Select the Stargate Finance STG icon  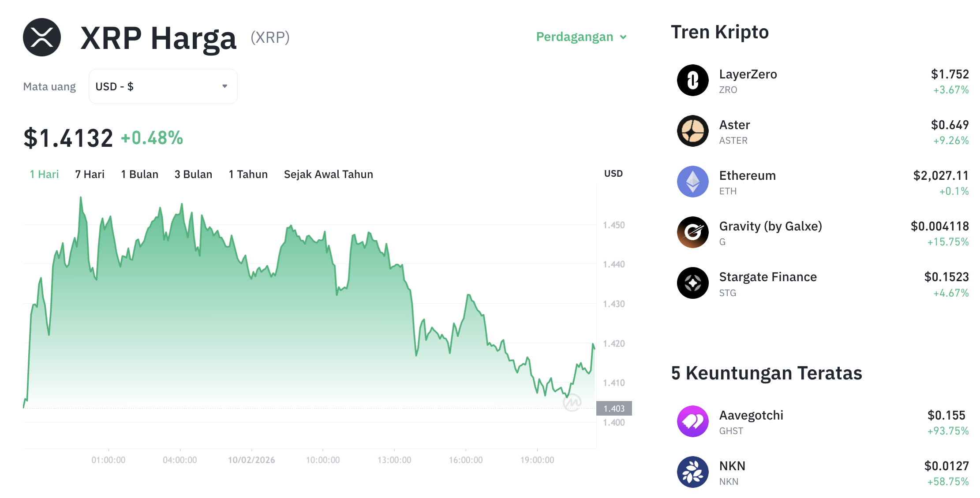(692, 282)
